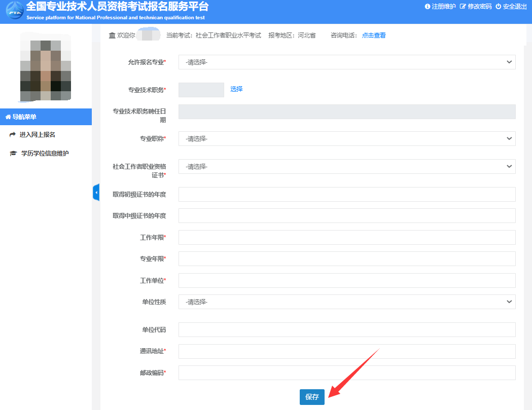Click the profile photo thumbnail
Screen dimensions: 532x410
tap(46, 66)
